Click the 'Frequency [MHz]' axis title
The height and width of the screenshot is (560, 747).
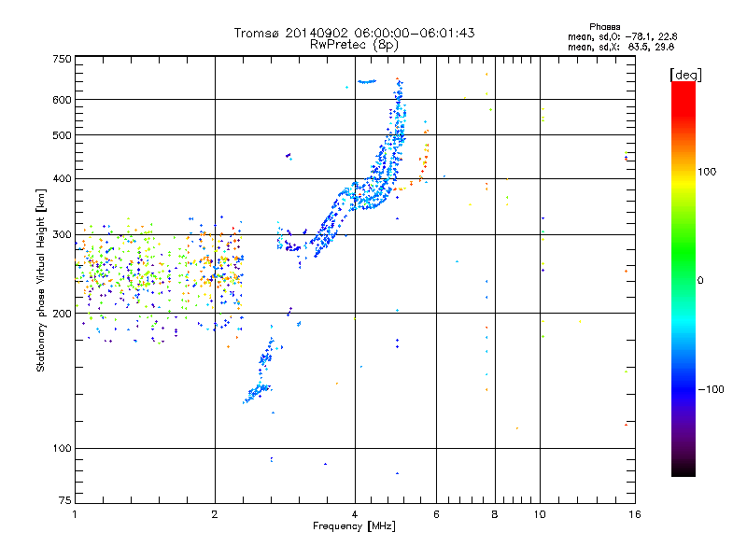point(354,526)
